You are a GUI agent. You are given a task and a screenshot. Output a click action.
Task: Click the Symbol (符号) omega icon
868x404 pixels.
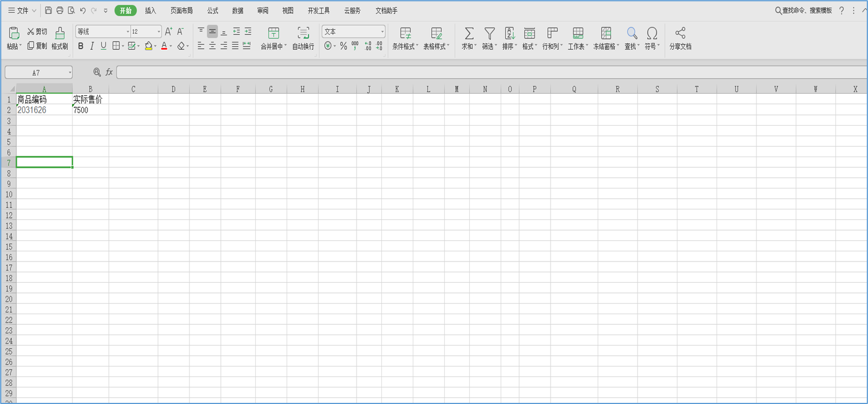(652, 33)
